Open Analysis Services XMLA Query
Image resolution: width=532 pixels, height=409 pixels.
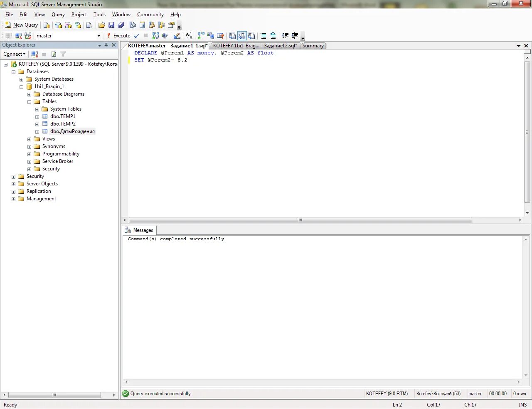(78, 25)
